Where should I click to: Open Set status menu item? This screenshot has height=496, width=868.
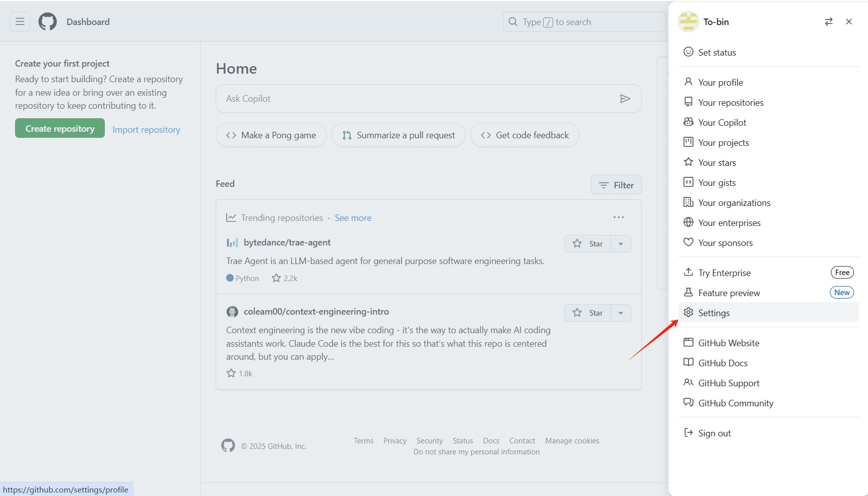coord(768,52)
